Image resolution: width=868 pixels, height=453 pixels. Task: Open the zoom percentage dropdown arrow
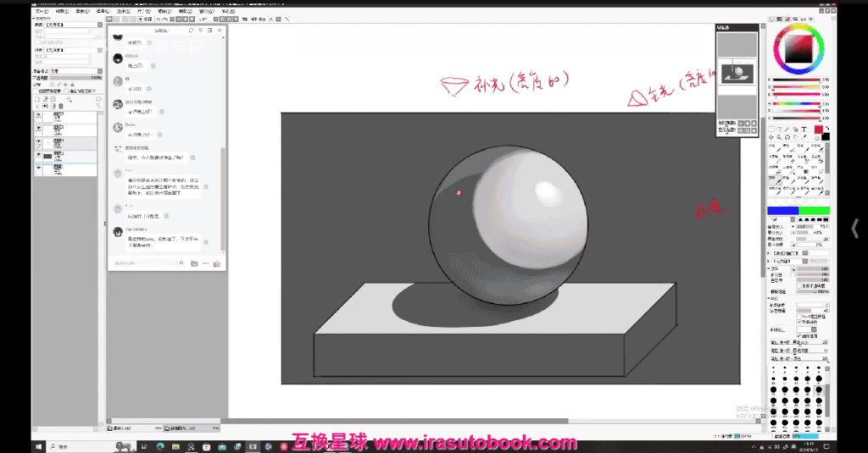pyautogui.click(x=171, y=19)
